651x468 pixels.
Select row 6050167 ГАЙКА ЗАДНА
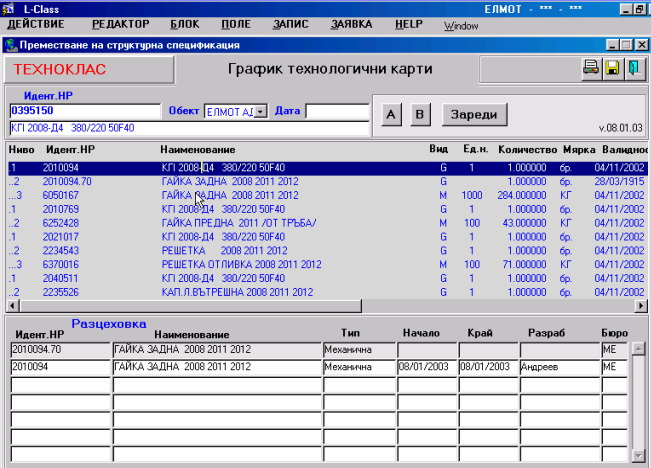click(x=327, y=195)
